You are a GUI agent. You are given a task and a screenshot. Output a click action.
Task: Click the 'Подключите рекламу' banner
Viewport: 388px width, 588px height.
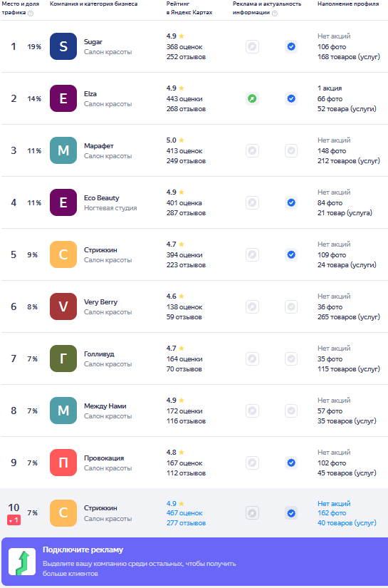(195, 562)
